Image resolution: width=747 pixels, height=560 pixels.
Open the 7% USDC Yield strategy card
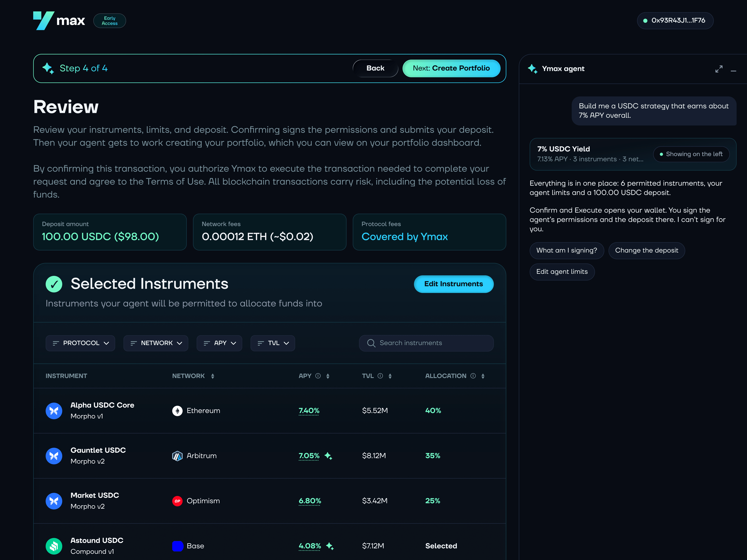click(x=633, y=154)
